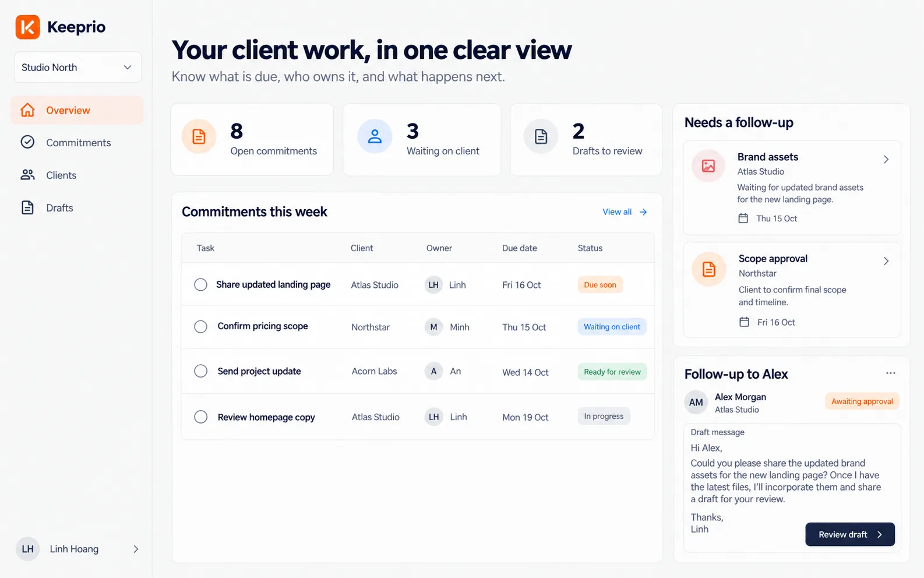
Task: Check off Confirm pricing scope task
Action: (x=200, y=326)
